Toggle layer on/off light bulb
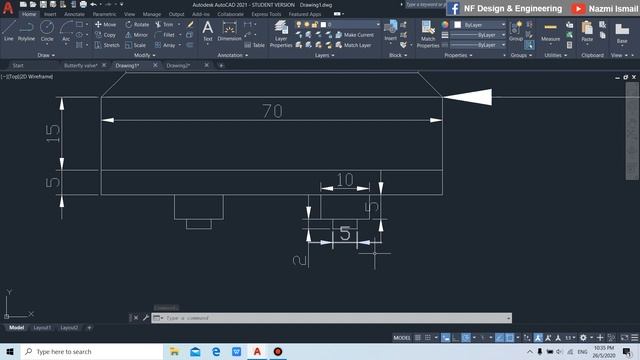Image resolution: width=640 pixels, height=360 pixels. [x=299, y=24]
